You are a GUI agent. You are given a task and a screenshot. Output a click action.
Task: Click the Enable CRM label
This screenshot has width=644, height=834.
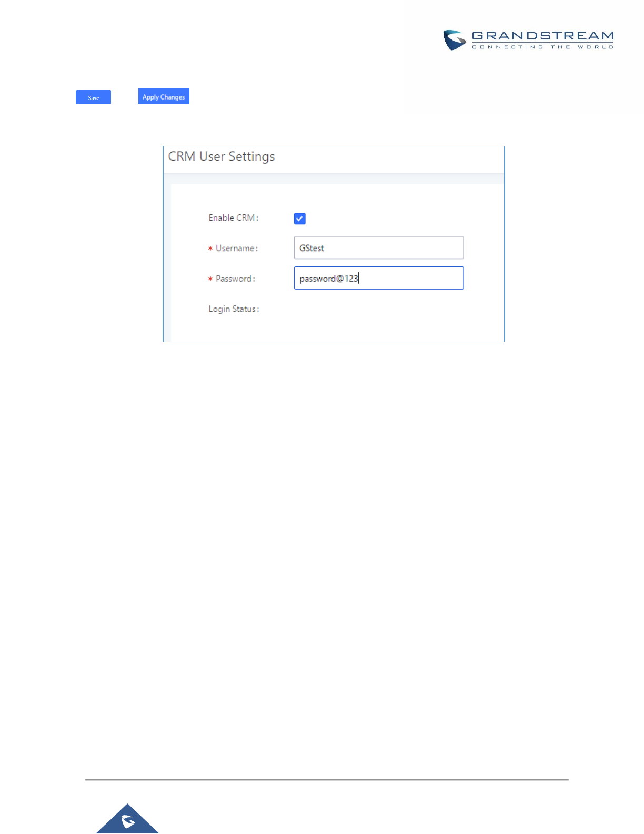(234, 218)
